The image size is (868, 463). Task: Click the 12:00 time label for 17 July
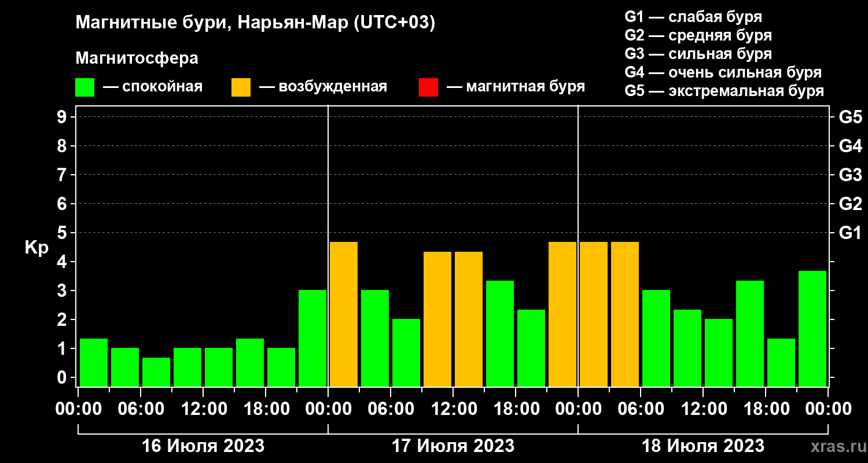pyautogui.click(x=453, y=409)
